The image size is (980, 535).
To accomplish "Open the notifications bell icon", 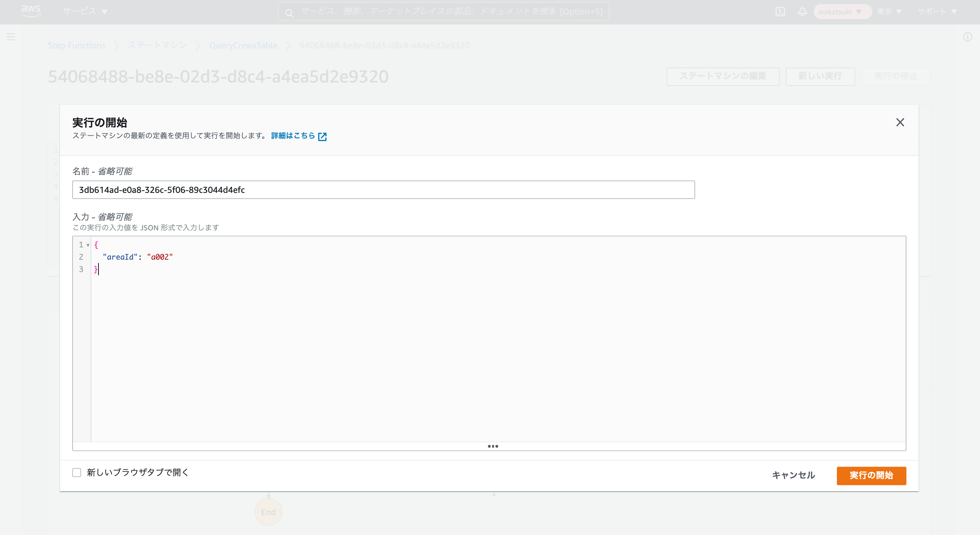I will click(x=802, y=12).
